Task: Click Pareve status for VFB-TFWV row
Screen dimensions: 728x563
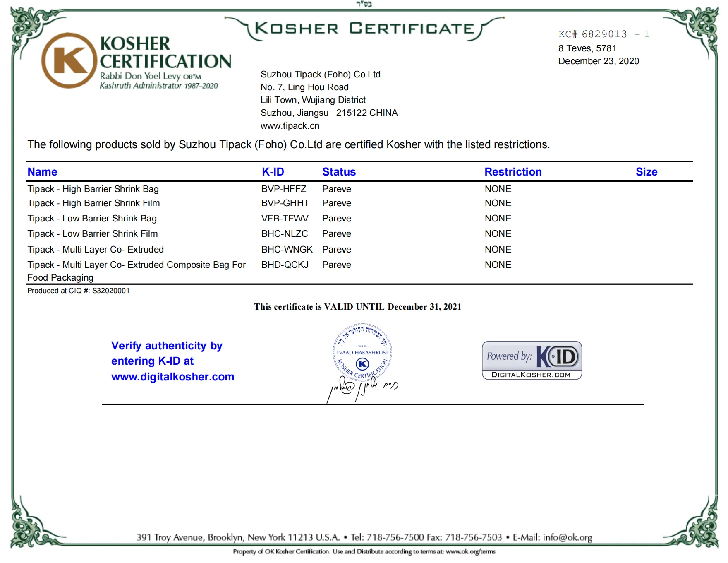Action: pyautogui.click(x=337, y=219)
